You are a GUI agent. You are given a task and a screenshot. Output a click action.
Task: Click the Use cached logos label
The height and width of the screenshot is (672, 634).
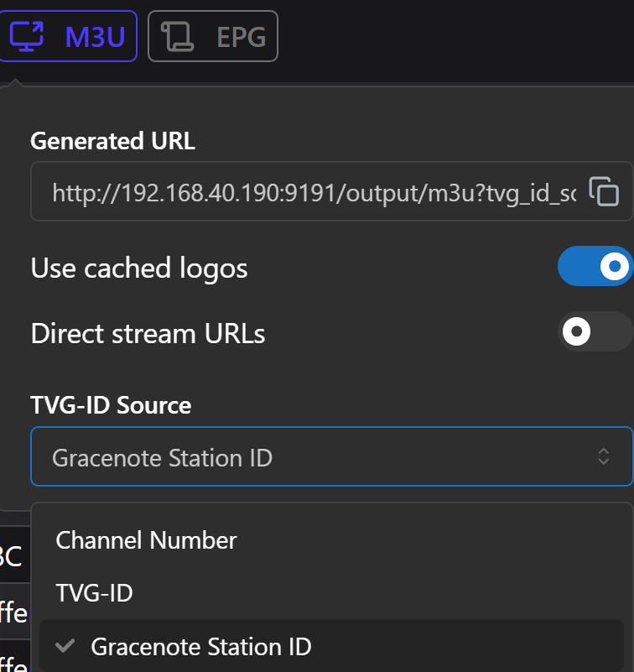tap(139, 268)
